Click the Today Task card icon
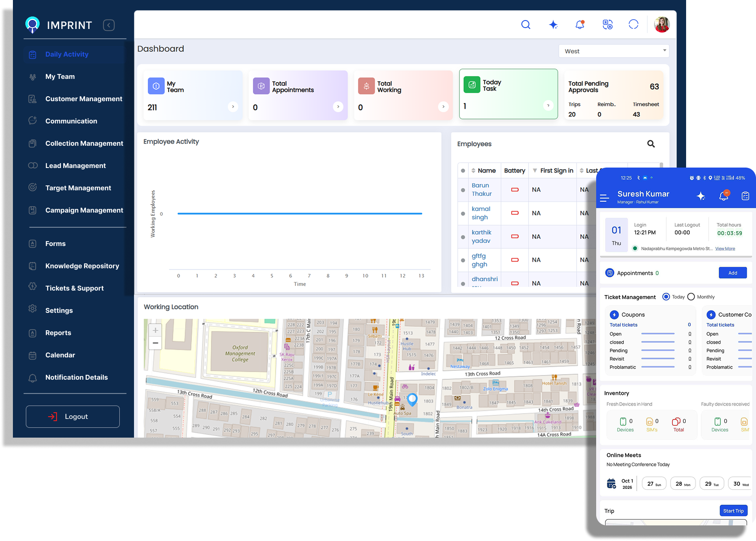The width and height of the screenshot is (756, 541). [472, 85]
